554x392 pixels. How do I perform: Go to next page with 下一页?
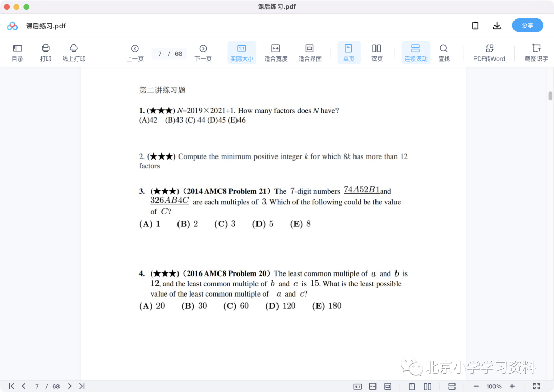point(203,53)
